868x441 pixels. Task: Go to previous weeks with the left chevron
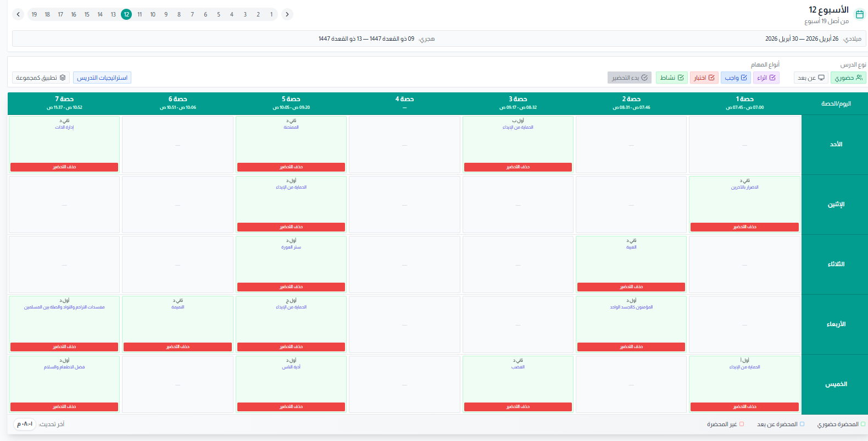click(18, 14)
